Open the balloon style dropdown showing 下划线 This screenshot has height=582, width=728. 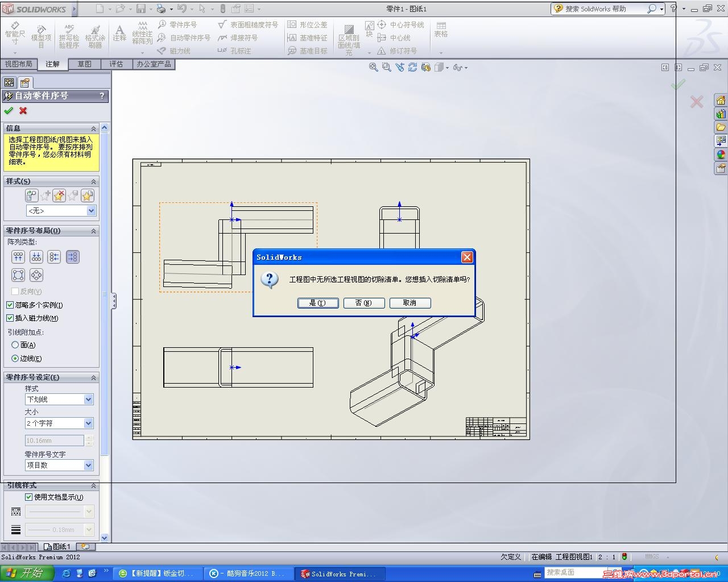(x=59, y=400)
